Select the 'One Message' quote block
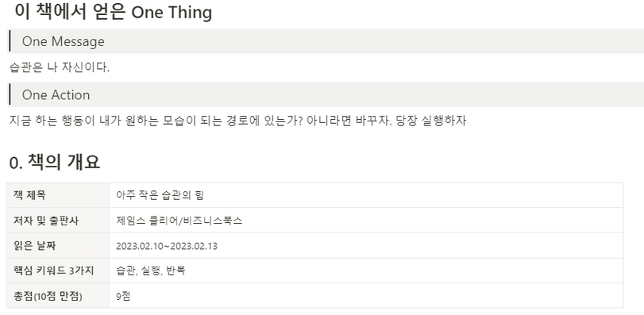The image size is (644, 315). (x=326, y=41)
